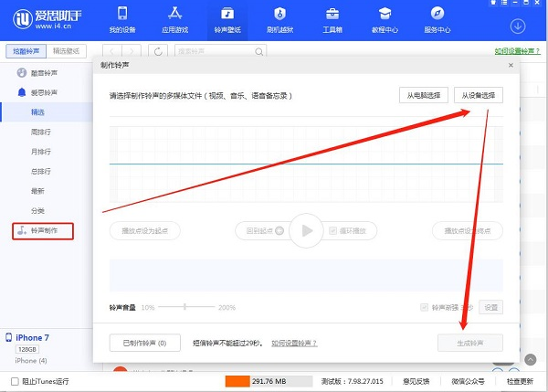Viewport: 548px width, 392px height.
Task: Click the iPhone 7 device name
Action: 32,337
